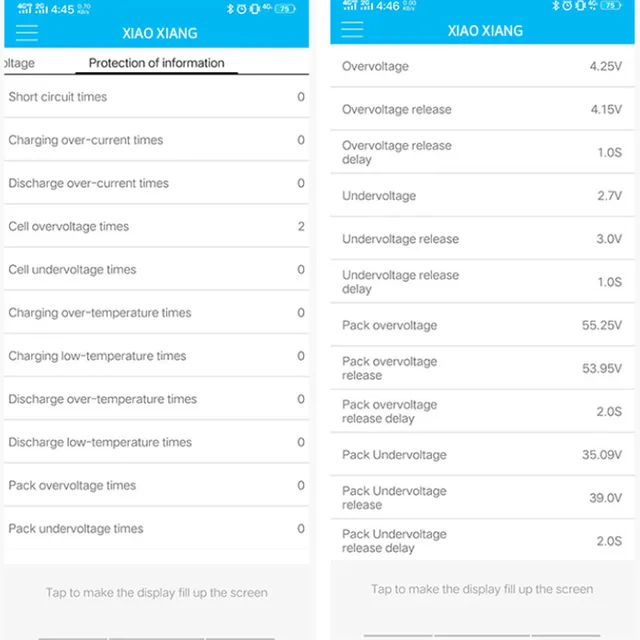Tap left fill up the screen prompt
Screen dimensions: 640x640
click(156, 592)
